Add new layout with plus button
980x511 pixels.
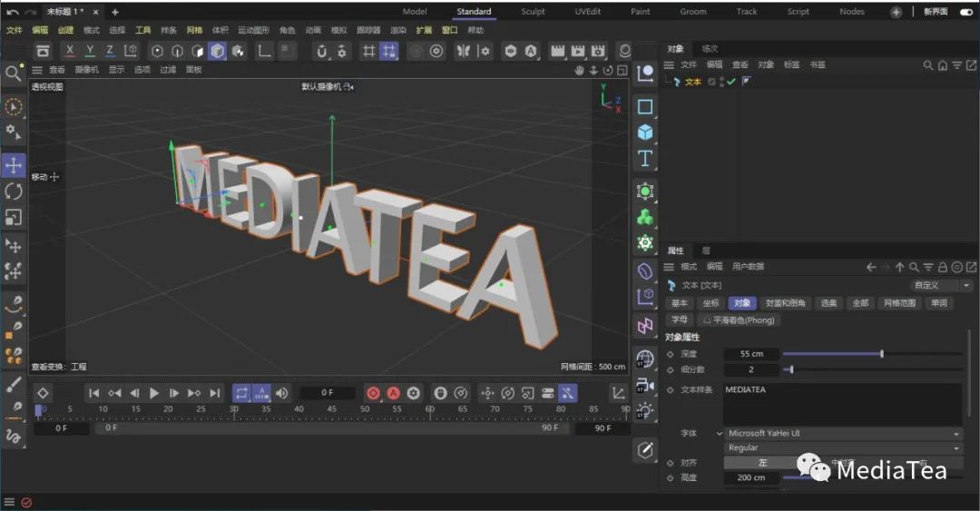click(896, 12)
